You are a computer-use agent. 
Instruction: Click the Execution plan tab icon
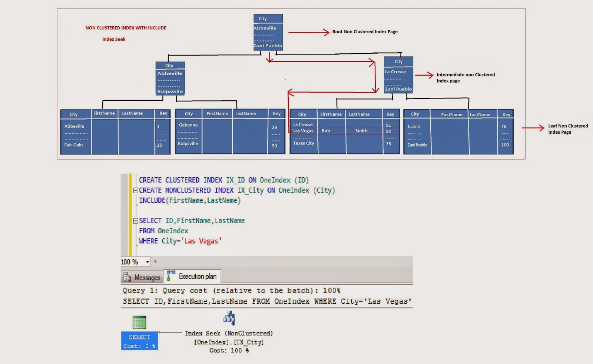click(170, 276)
